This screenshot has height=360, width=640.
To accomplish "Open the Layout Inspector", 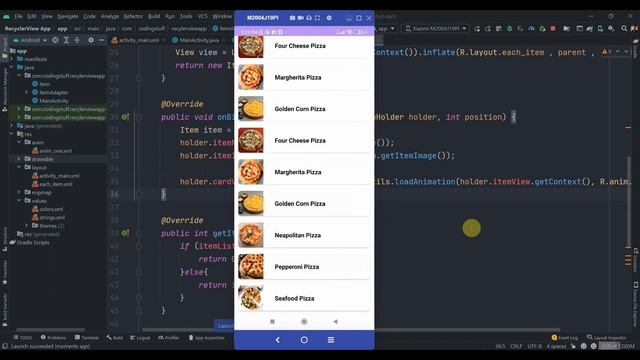I will (607, 338).
